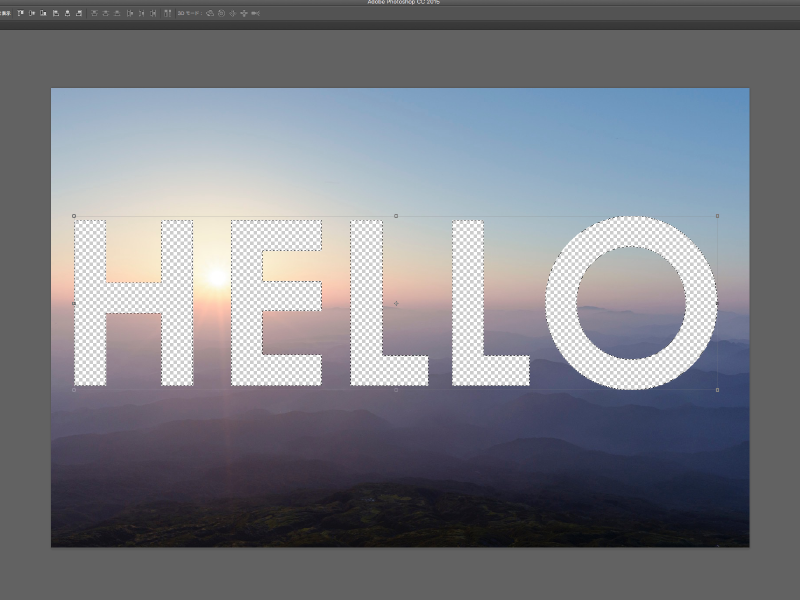Enable the 3D scale camera icon
Image resolution: width=800 pixels, height=600 pixels.
coord(255,13)
